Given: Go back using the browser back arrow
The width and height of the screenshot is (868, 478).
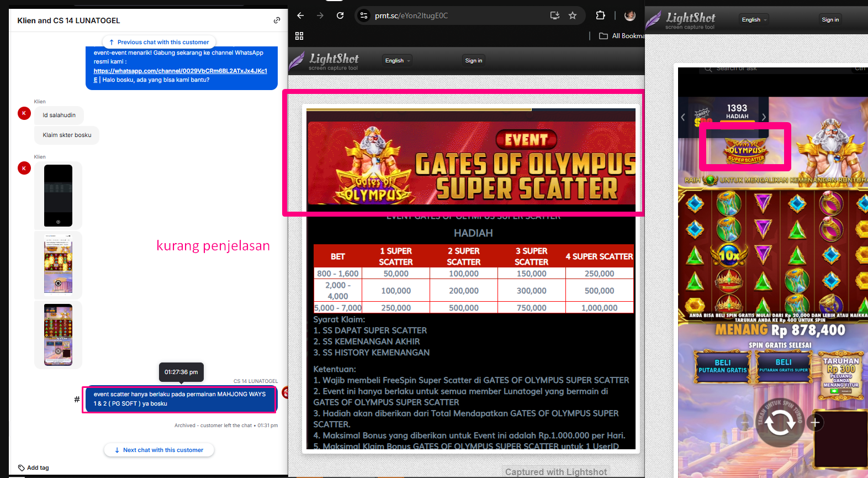Looking at the screenshot, I should click(300, 15).
